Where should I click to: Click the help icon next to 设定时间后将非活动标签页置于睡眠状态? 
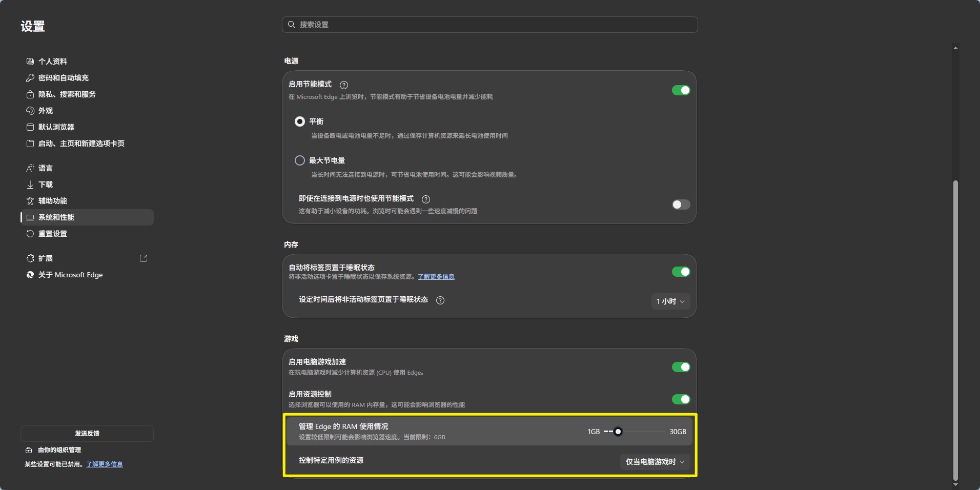click(x=440, y=300)
